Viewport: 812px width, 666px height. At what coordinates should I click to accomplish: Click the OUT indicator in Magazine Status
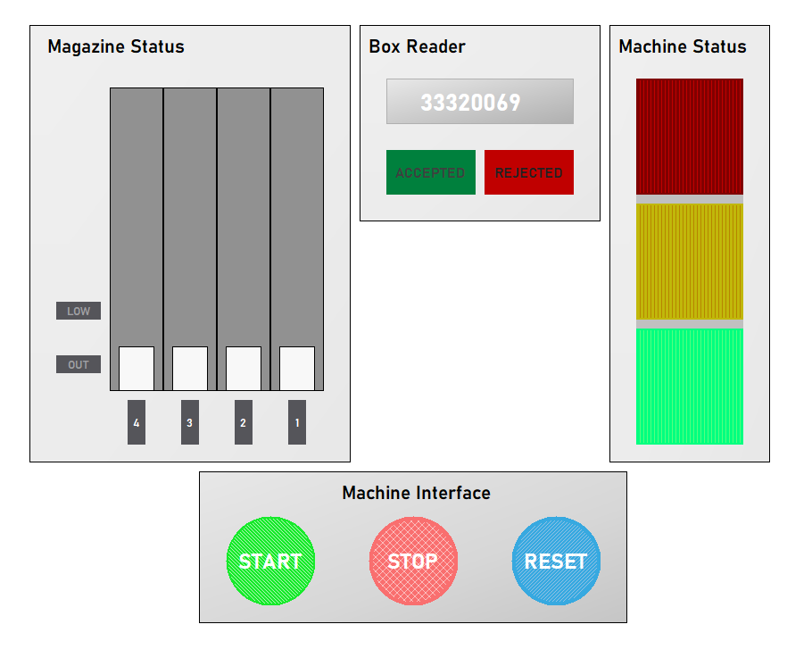pyautogui.click(x=78, y=364)
